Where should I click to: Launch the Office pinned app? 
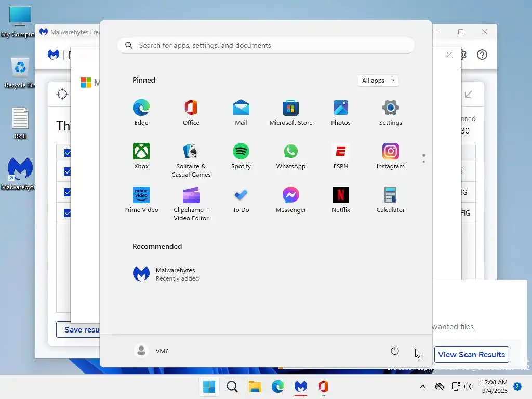coord(191,113)
